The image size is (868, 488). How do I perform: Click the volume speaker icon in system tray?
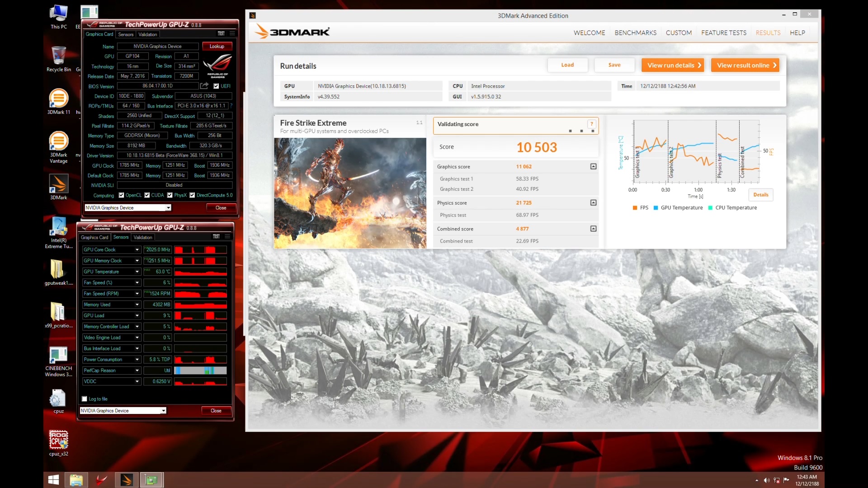pyautogui.click(x=767, y=480)
